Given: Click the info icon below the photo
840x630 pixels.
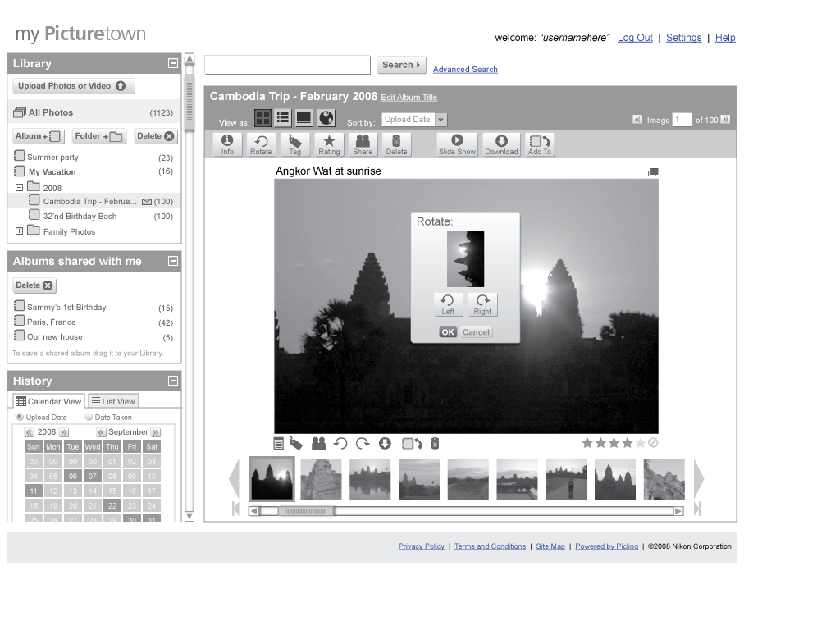Looking at the screenshot, I should point(279,444).
